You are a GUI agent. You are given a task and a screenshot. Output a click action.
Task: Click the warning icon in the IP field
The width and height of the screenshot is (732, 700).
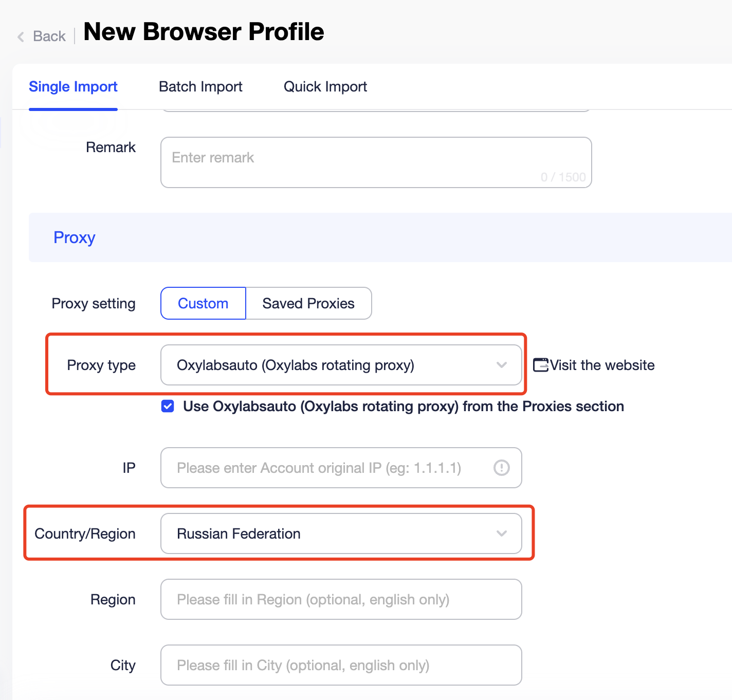point(501,468)
